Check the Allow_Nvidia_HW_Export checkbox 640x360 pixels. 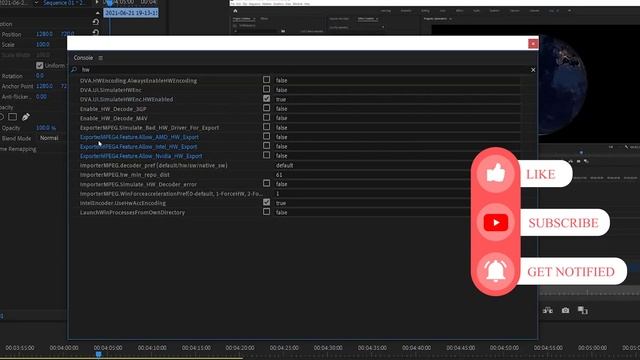pyautogui.click(x=267, y=155)
